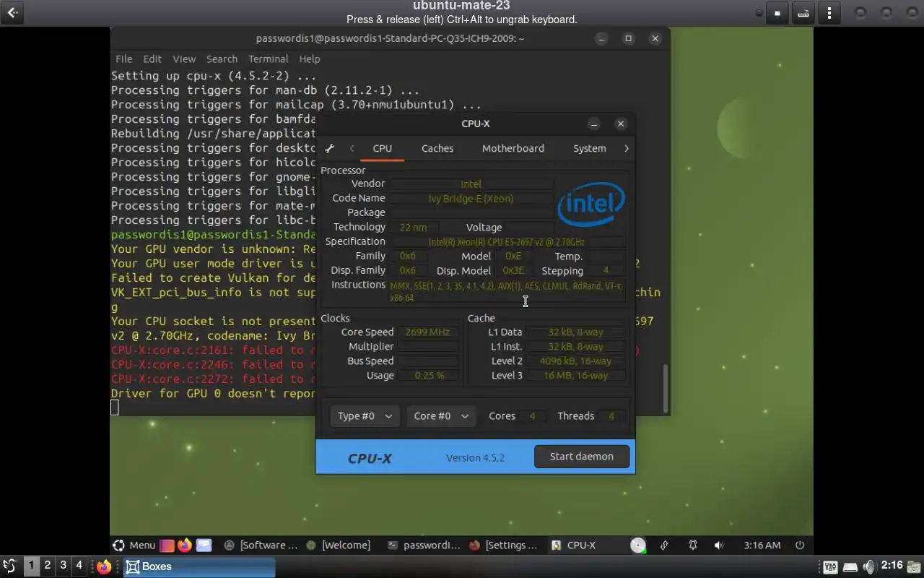This screenshot has width=924, height=578.
Task: Open network indicator in guest tray
Action: (664, 545)
